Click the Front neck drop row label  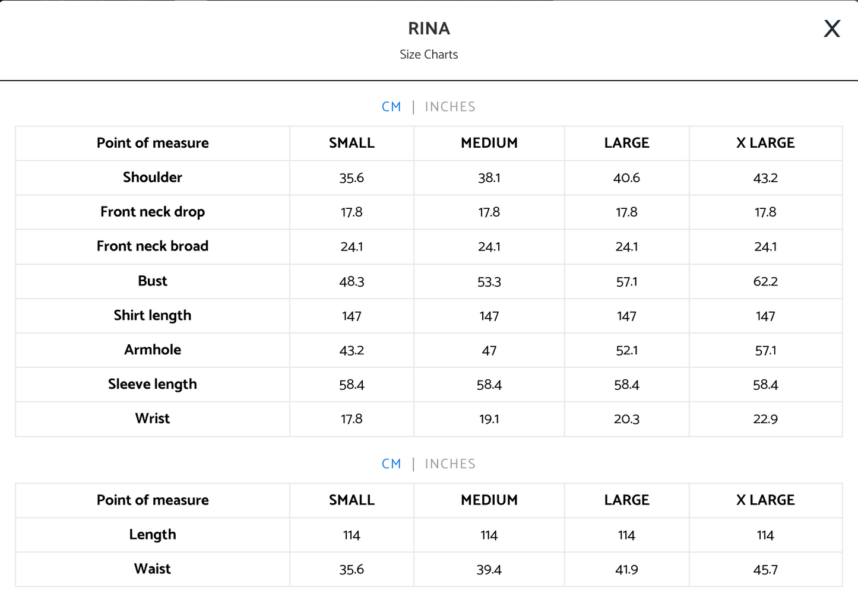tap(153, 212)
